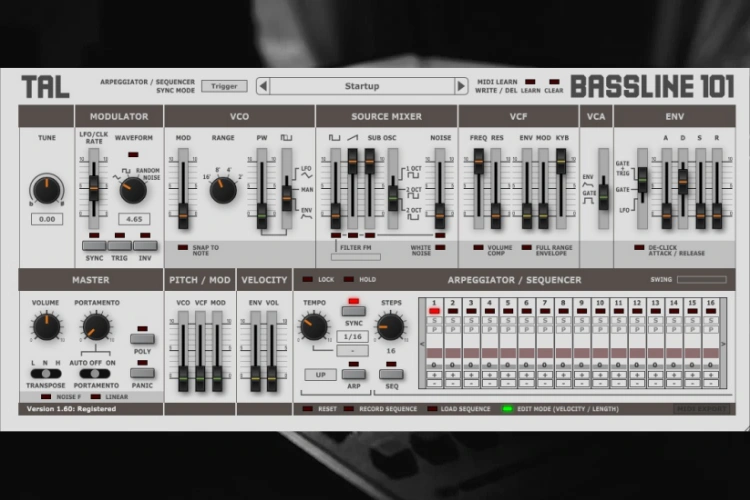Image resolution: width=750 pixels, height=500 pixels.
Task: Open the 1/16 sync rate dropdown
Action: point(353,336)
